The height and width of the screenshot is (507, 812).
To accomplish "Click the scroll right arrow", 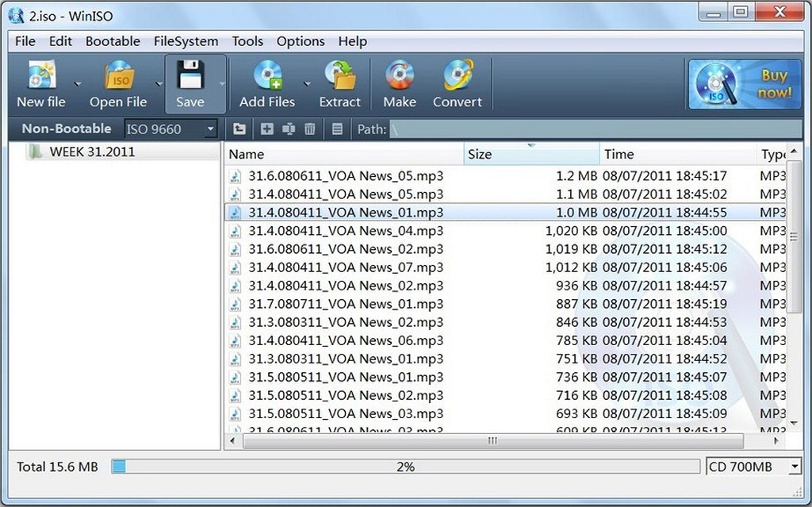I will (776, 440).
